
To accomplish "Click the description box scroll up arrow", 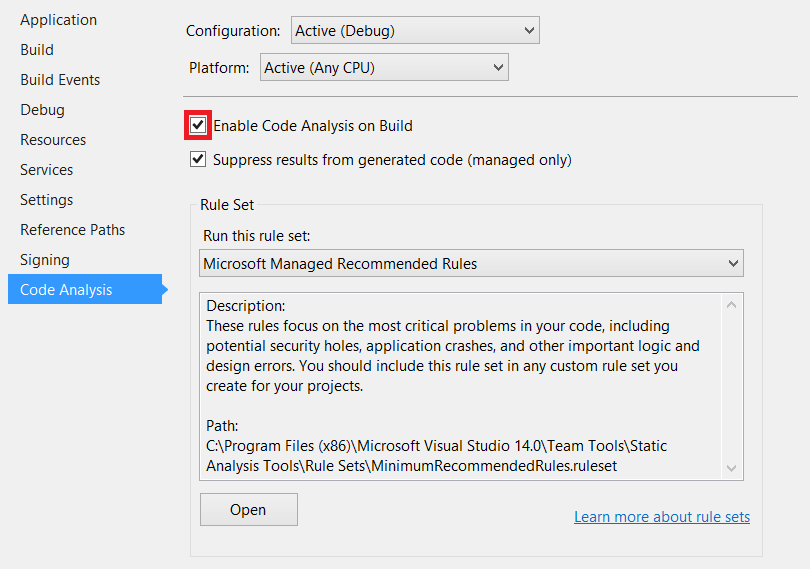I will click(732, 305).
